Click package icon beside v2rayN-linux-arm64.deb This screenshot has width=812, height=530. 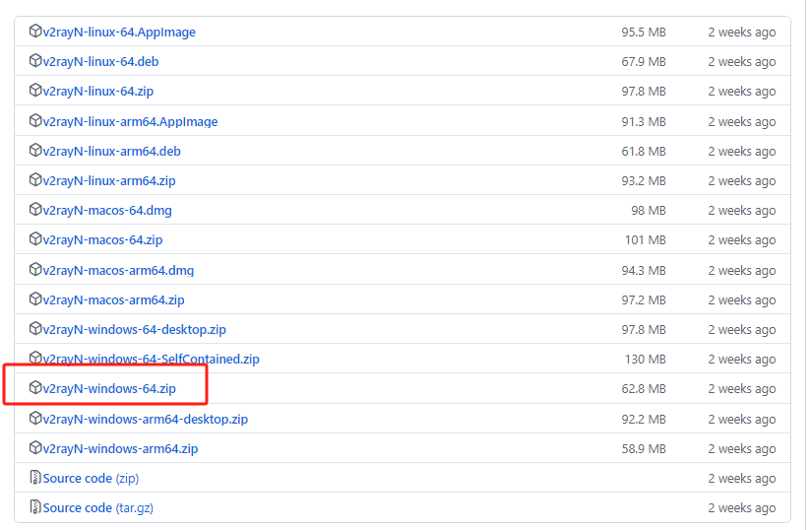(35, 151)
